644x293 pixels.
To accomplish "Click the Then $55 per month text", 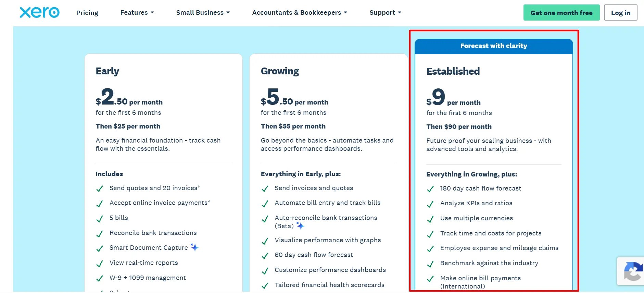I will pos(293,126).
